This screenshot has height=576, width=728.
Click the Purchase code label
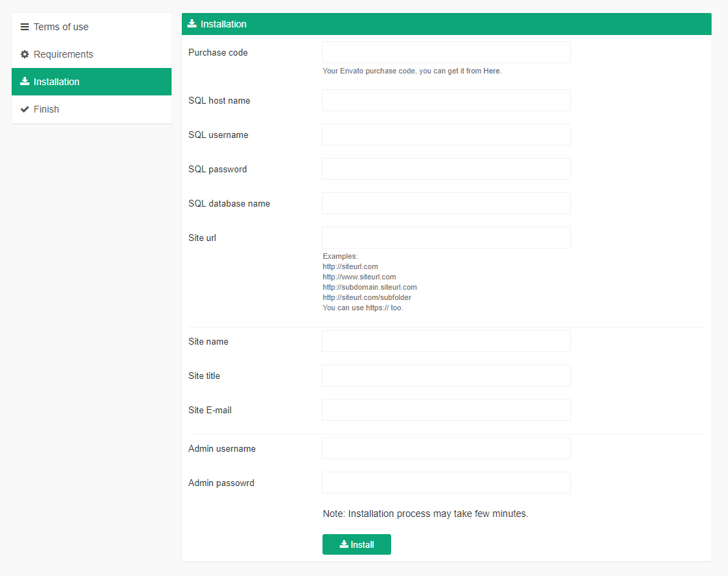tap(218, 52)
